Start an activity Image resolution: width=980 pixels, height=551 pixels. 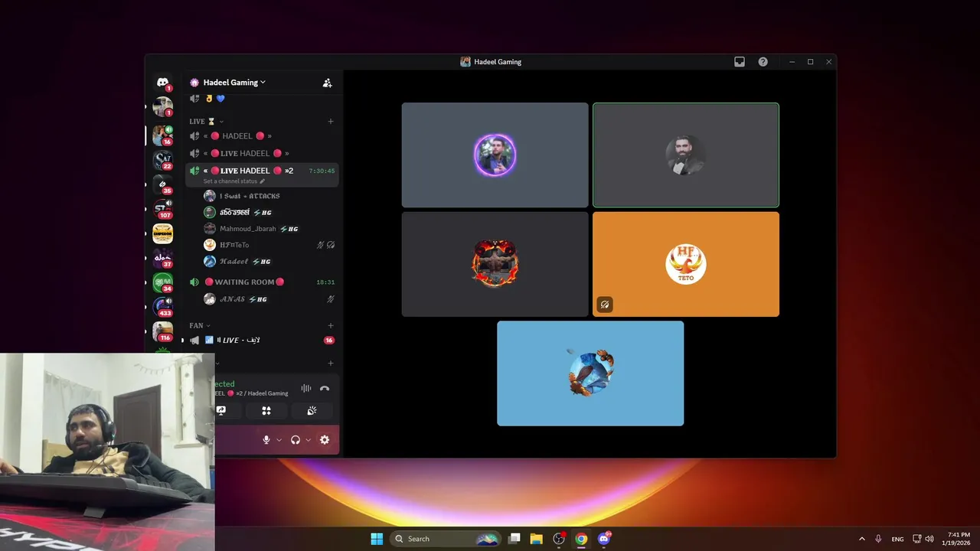266,410
